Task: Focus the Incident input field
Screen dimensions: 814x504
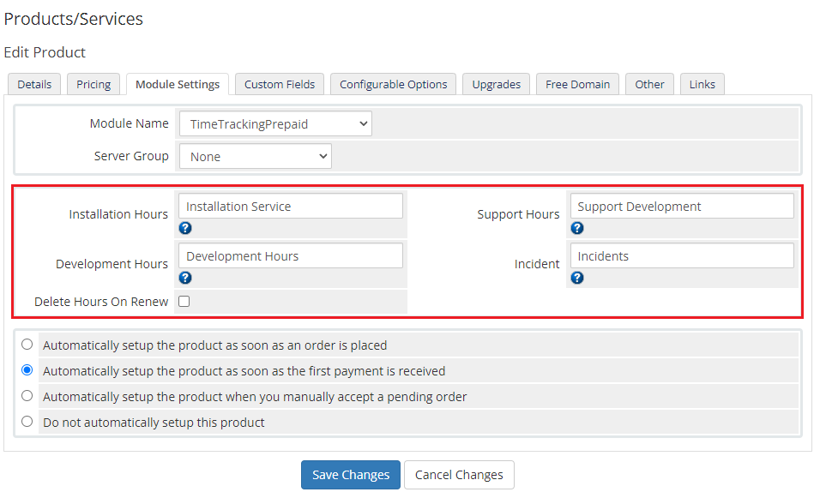Action: coord(682,256)
